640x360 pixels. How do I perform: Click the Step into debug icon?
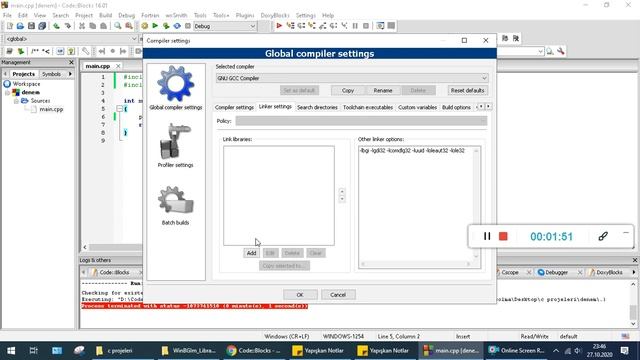click(x=312, y=26)
